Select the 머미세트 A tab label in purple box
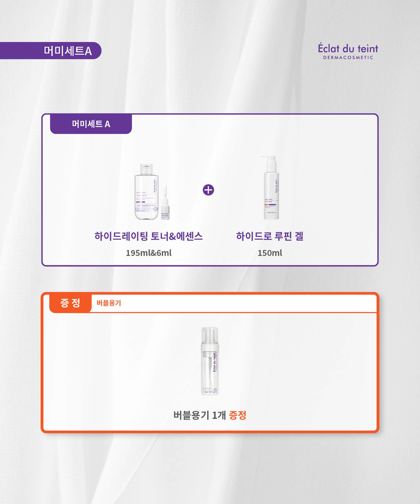420x504 pixels. tap(91, 124)
